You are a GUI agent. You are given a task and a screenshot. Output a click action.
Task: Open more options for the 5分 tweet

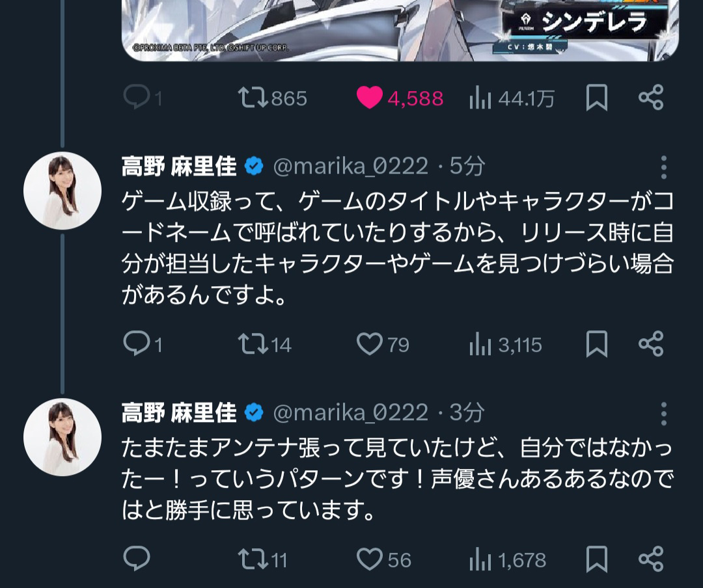[x=664, y=167]
